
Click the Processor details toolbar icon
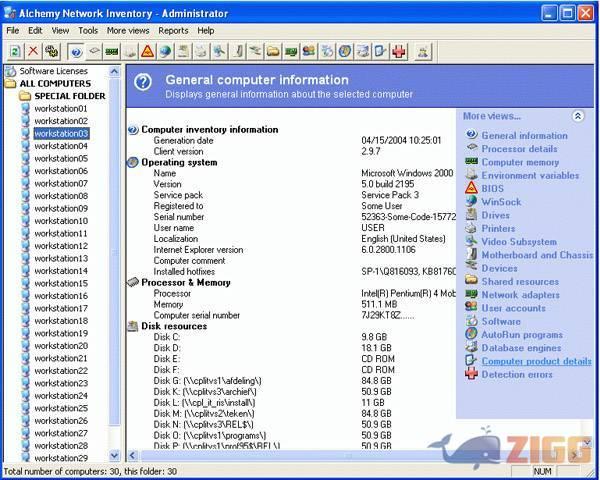(94, 51)
